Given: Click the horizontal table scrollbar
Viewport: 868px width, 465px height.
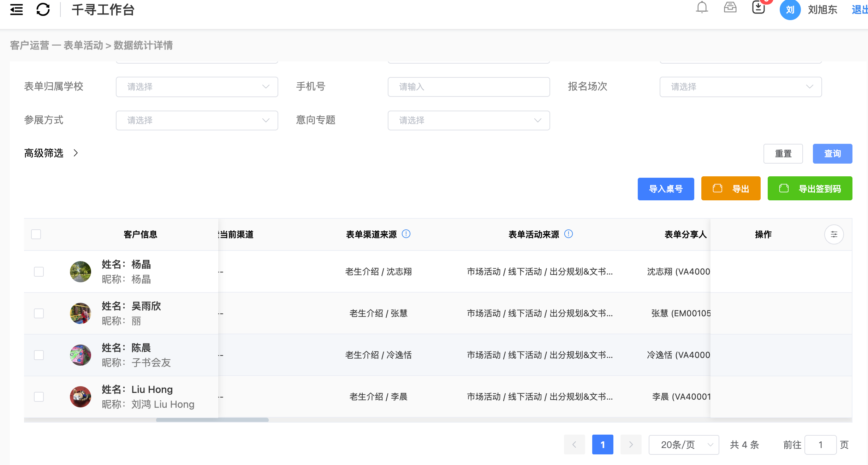Looking at the screenshot, I should pos(212,420).
